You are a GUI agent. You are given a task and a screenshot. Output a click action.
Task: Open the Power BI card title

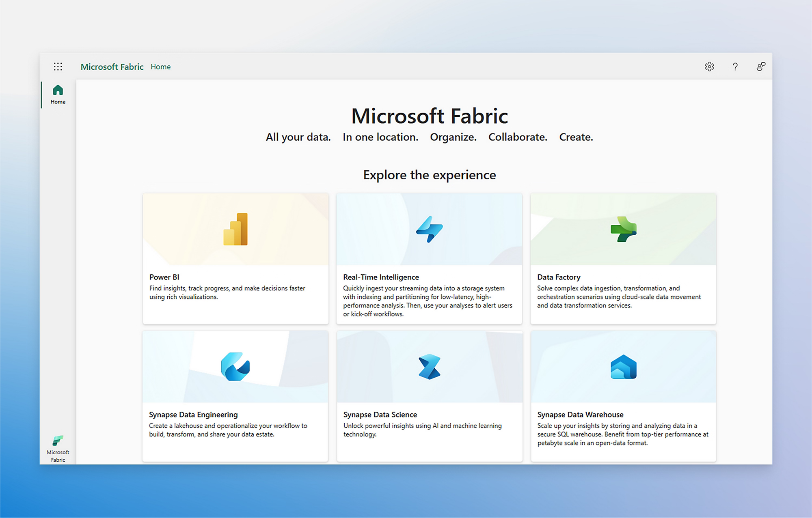[x=164, y=277]
